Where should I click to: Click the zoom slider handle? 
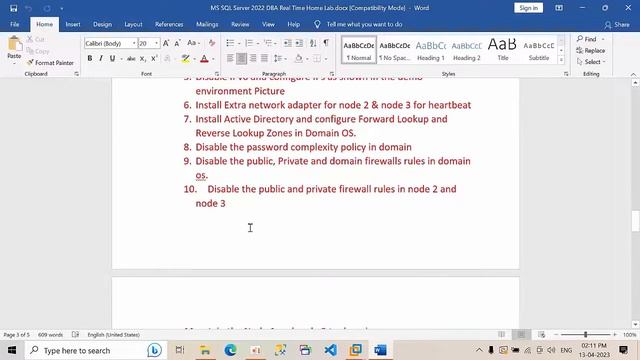click(585, 335)
